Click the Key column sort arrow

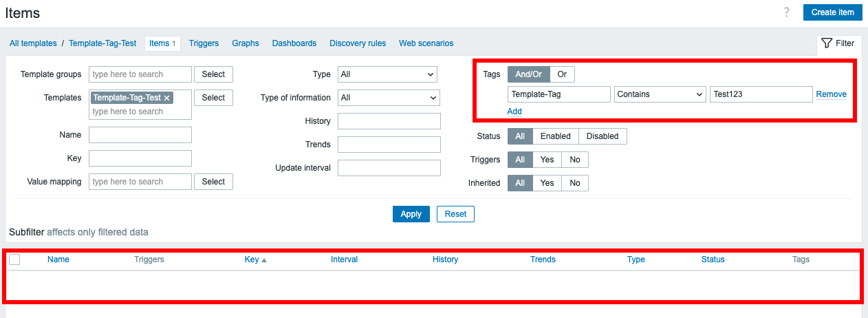[264, 260]
